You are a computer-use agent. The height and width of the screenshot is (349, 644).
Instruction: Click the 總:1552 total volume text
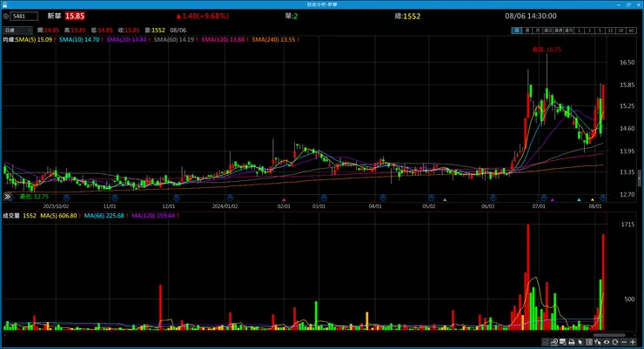[407, 17]
